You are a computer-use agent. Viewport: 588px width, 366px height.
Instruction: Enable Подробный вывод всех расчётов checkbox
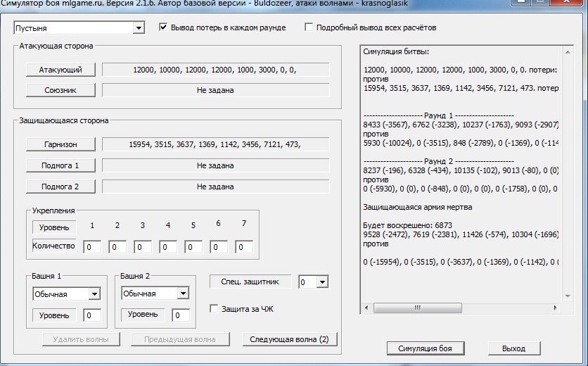[x=309, y=28]
